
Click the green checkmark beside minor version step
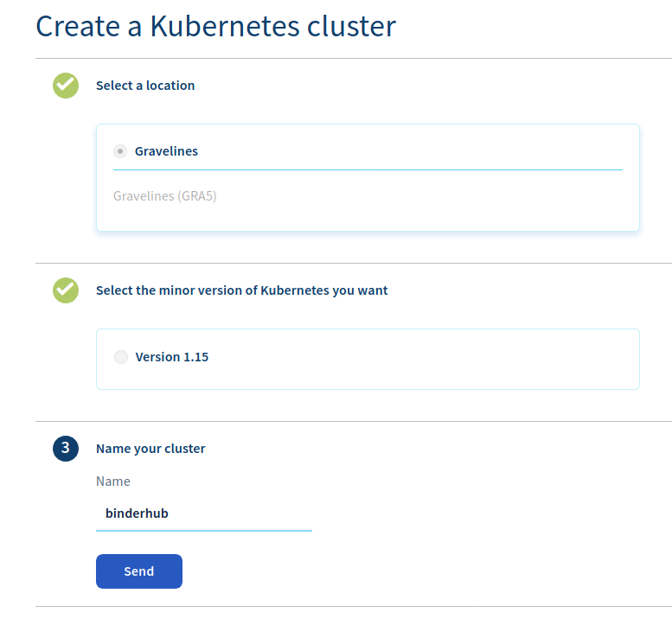pyautogui.click(x=66, y=290)
